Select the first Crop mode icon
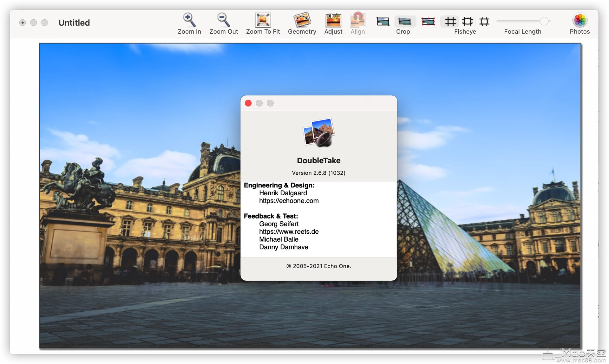This screenshot has height=364, width=609. pyautogui.click(x=383, y=22)
